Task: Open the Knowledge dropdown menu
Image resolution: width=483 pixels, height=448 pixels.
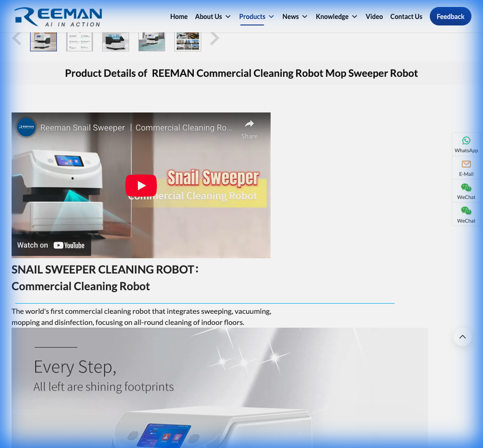Action: click(x=336, y=16)
